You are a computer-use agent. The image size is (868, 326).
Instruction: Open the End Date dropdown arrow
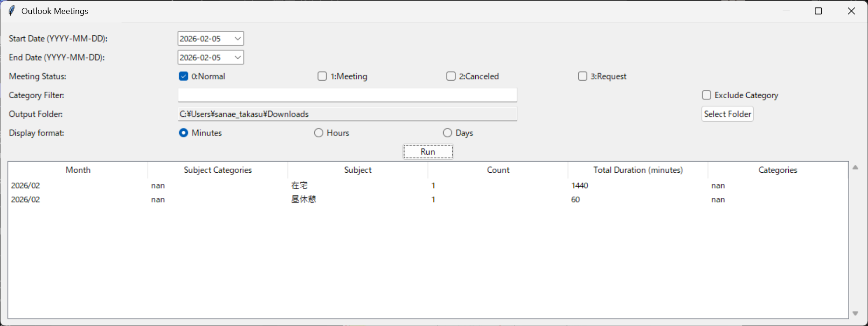pyautogui.click(x=237, y=57)
